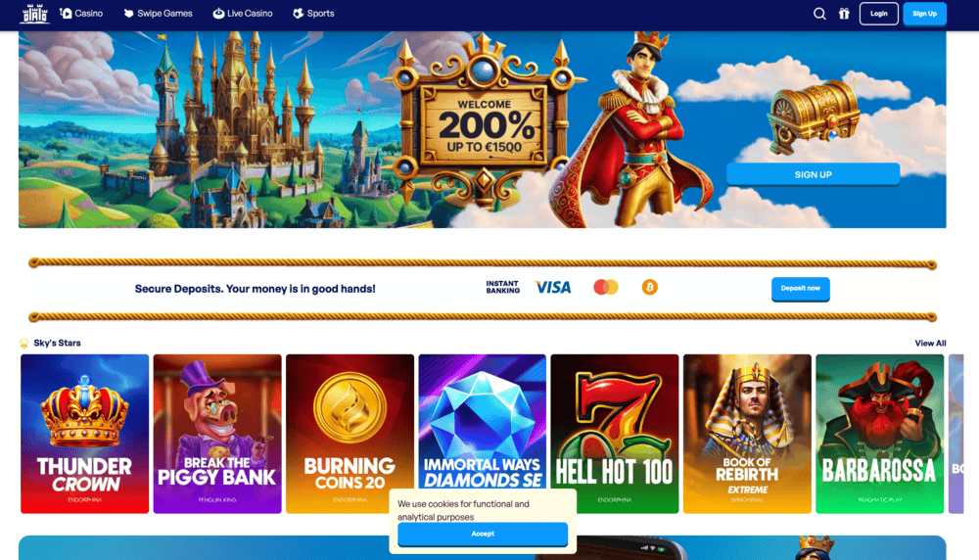Open the Sports menu item

click(x=313, y=13)
